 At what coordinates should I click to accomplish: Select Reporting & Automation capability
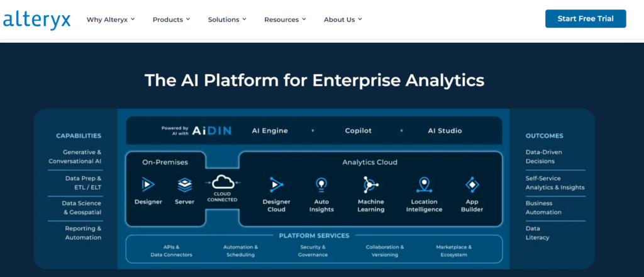pos(83,233)
